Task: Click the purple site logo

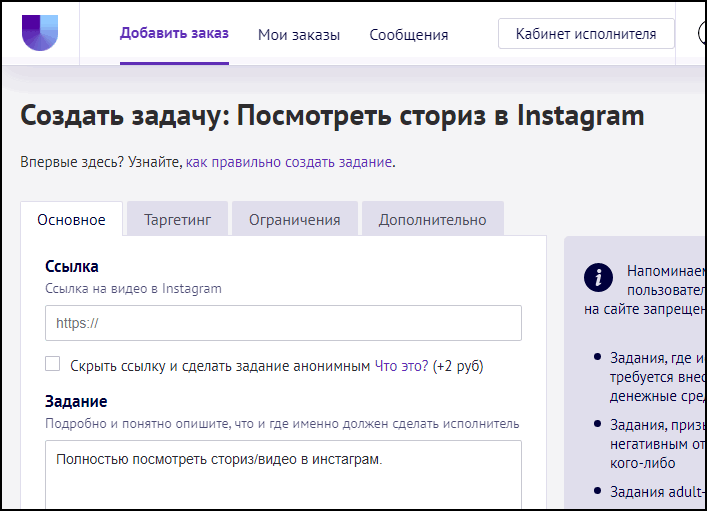Action: pyautogui.click(x=40, y=32)
